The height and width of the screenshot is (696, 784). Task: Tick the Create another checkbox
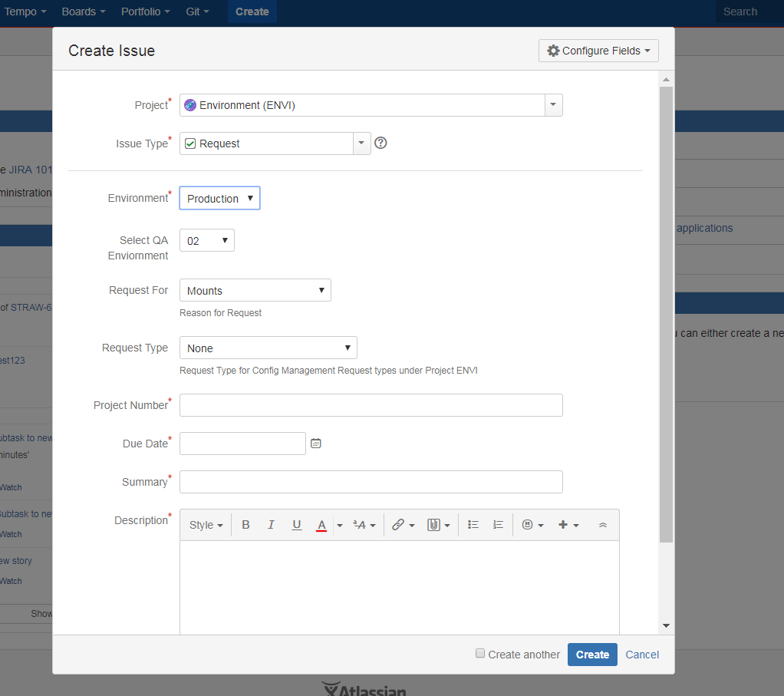click(x=480, y=654)
